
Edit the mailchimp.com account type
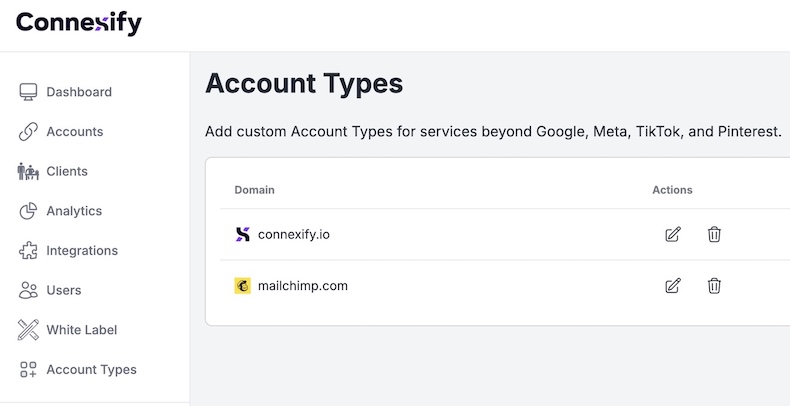tap(673, 286)
